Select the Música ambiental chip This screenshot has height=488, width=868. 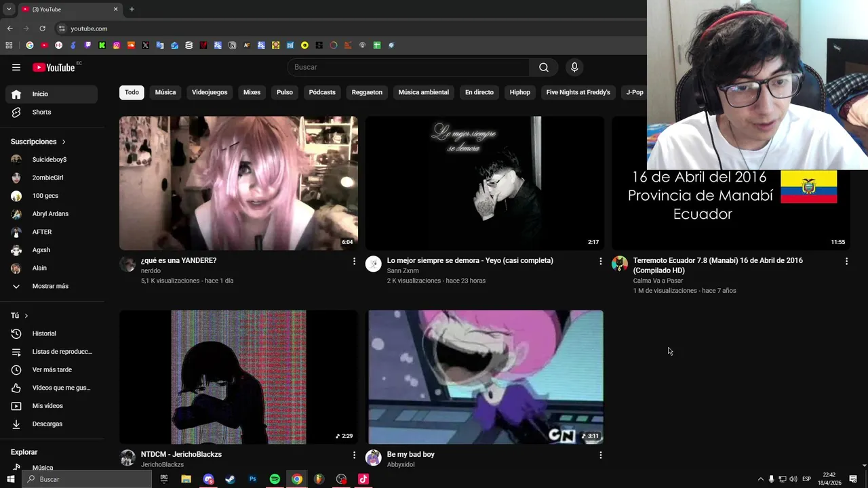[424, 92]
